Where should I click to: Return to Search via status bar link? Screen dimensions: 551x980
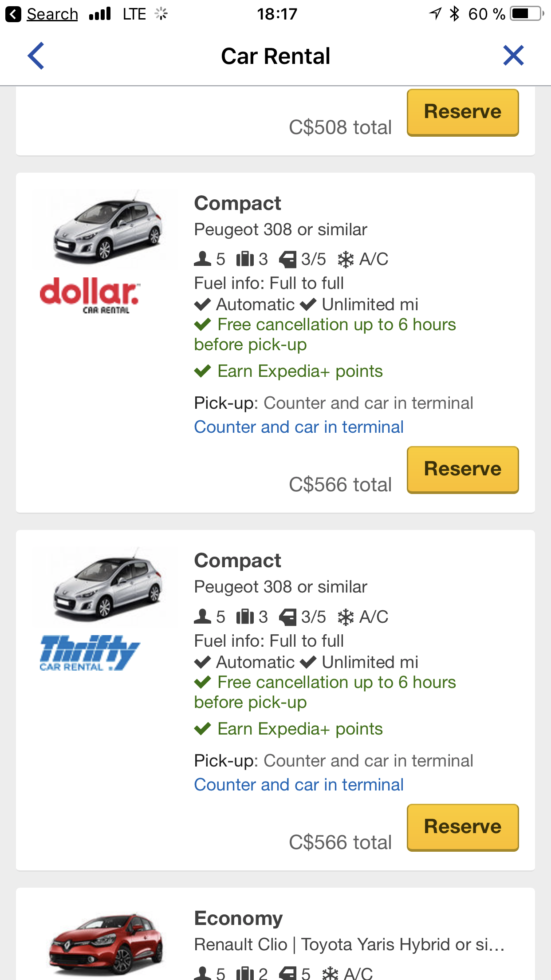click(51, 14)
